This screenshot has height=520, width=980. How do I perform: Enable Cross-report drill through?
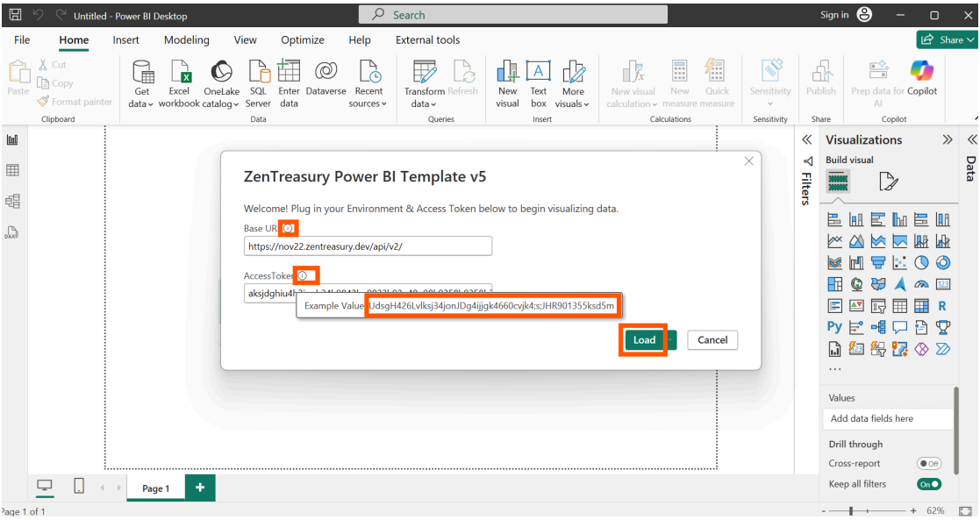932,463
